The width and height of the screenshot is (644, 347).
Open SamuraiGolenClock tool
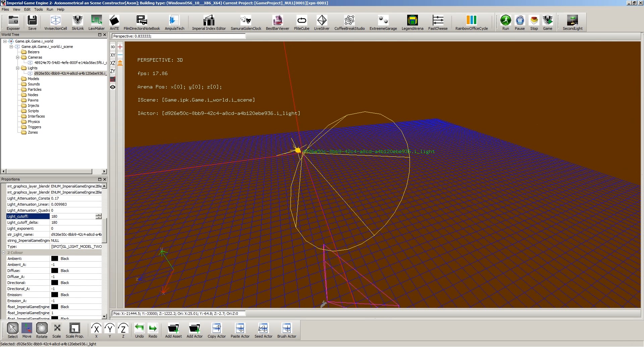coord(246,23)
